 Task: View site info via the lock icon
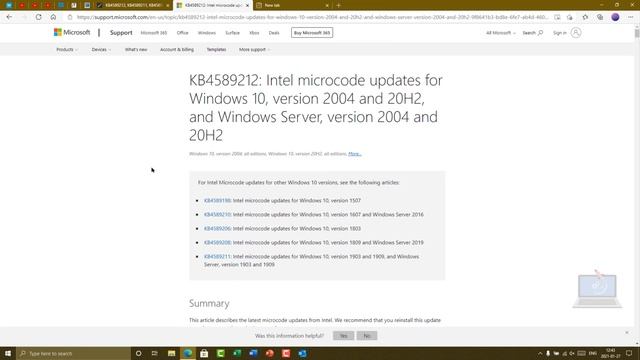pos(70,17)
